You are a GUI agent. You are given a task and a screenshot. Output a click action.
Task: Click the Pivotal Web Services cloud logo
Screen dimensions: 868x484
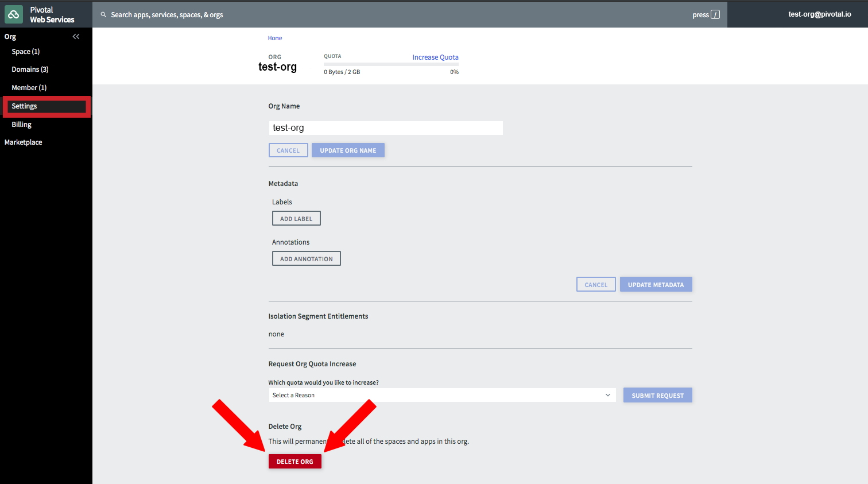[x=14, y=14]
